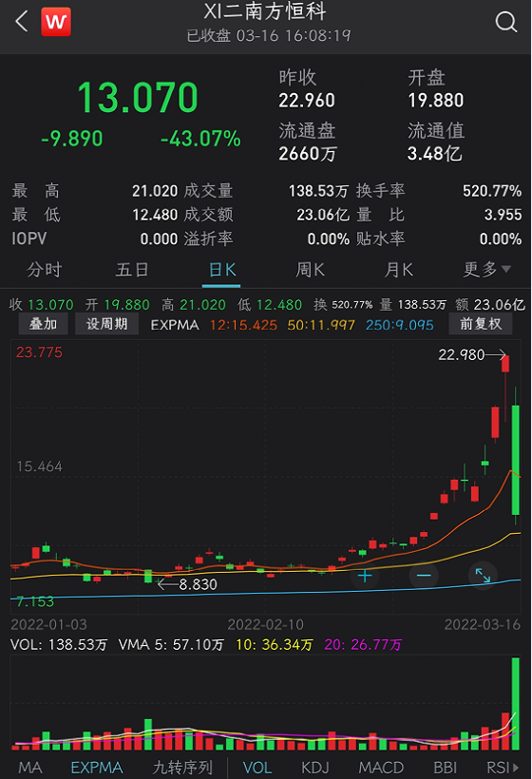Tap the VMA 10: 36.34万 value
Viewport: 532px width, 779px height.
click(275, 645)
